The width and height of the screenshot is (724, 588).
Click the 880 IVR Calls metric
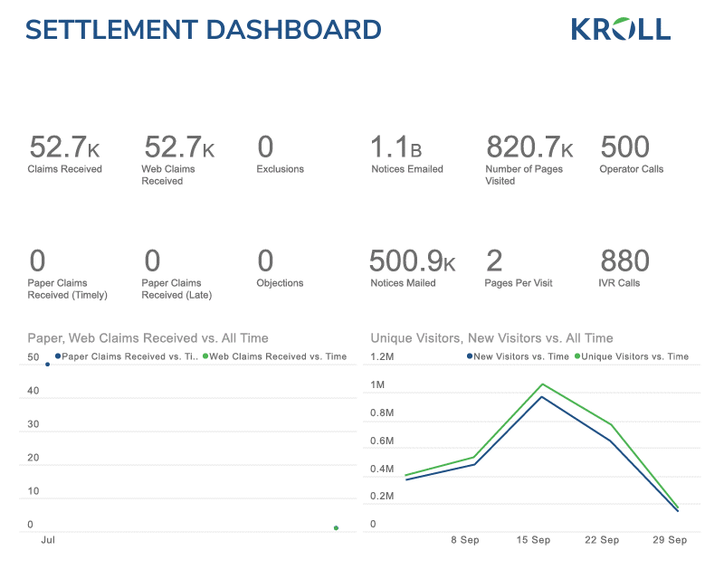tap(624, 268)
